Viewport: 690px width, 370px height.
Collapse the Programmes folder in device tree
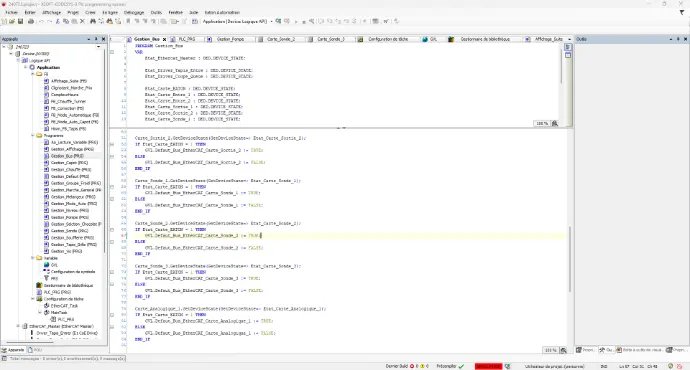coord(33,136)
